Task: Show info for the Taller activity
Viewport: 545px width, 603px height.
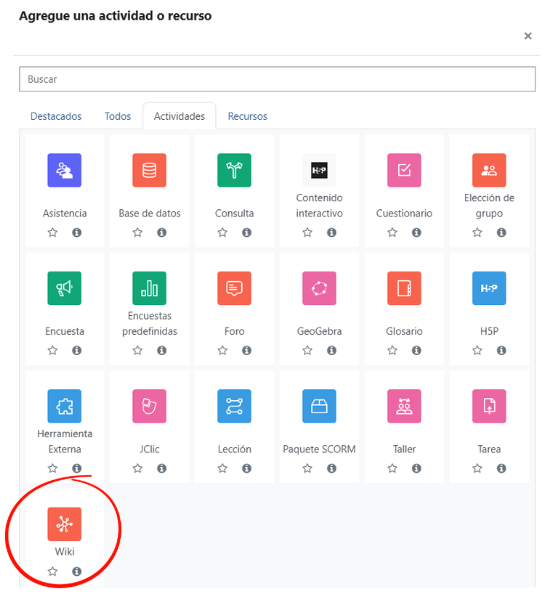Action: [416, 468]
